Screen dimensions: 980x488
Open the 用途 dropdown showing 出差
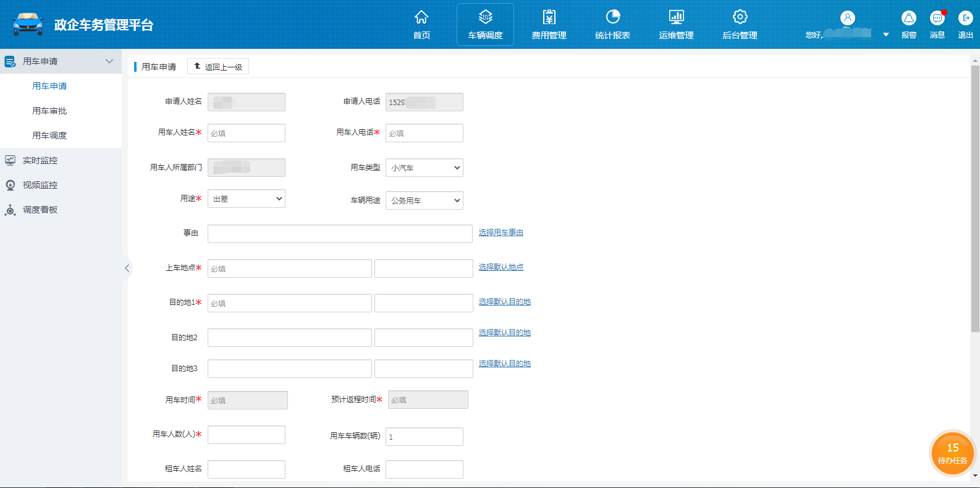pos(246,199)
